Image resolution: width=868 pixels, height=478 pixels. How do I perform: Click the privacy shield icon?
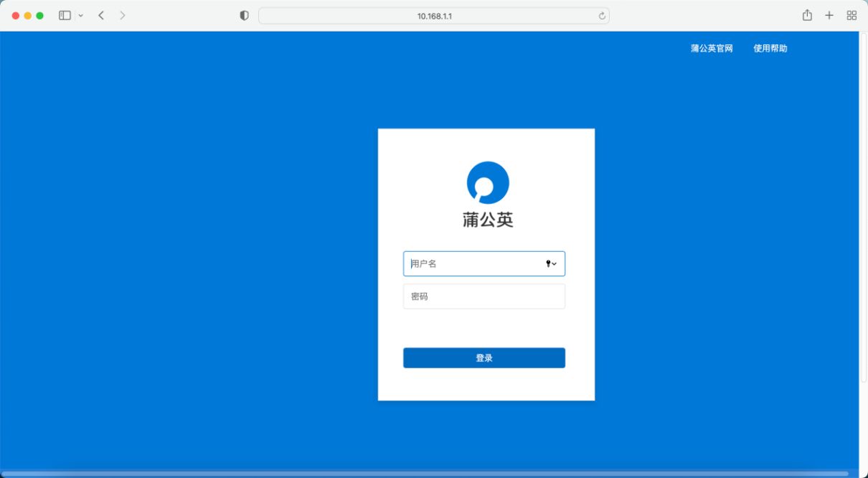(244, 15)
